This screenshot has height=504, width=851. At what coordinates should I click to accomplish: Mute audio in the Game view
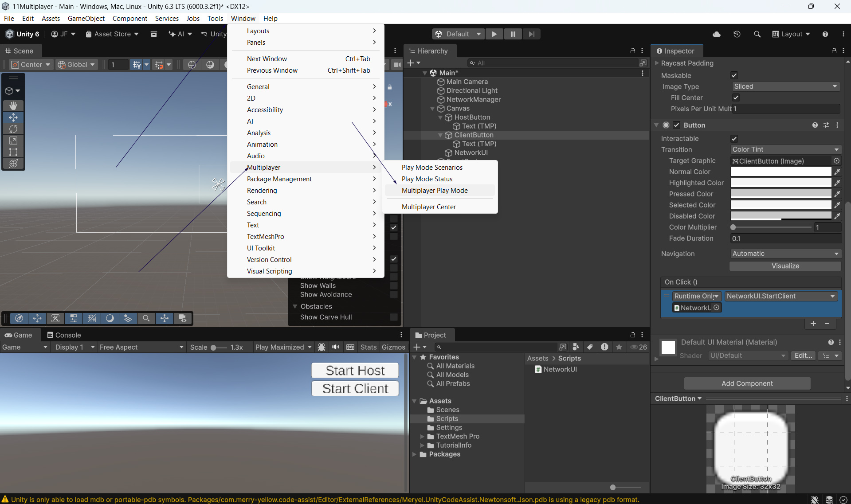pyautogui.click(x=336, y=347)
